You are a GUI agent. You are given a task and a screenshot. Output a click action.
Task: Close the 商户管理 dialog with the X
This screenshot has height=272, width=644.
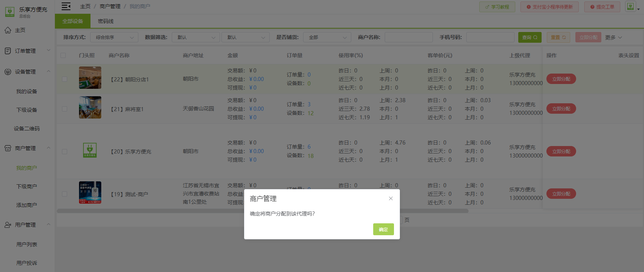[x=391, y=198]
